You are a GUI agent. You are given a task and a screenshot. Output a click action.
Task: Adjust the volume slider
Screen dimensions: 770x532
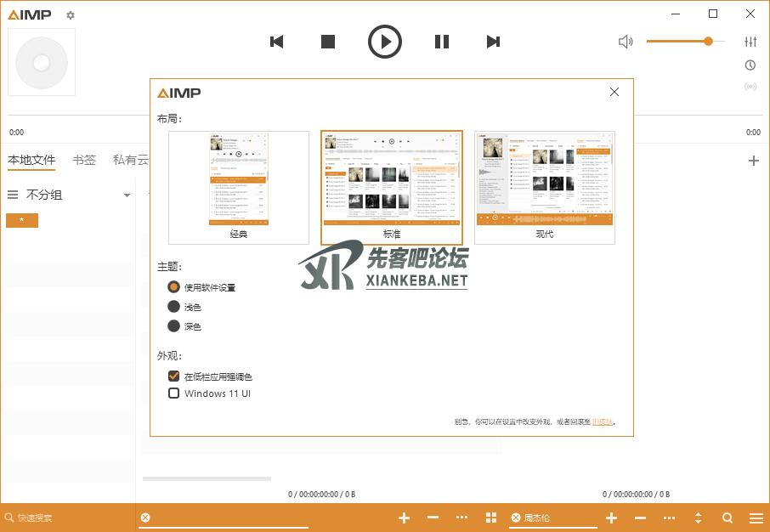684,42
